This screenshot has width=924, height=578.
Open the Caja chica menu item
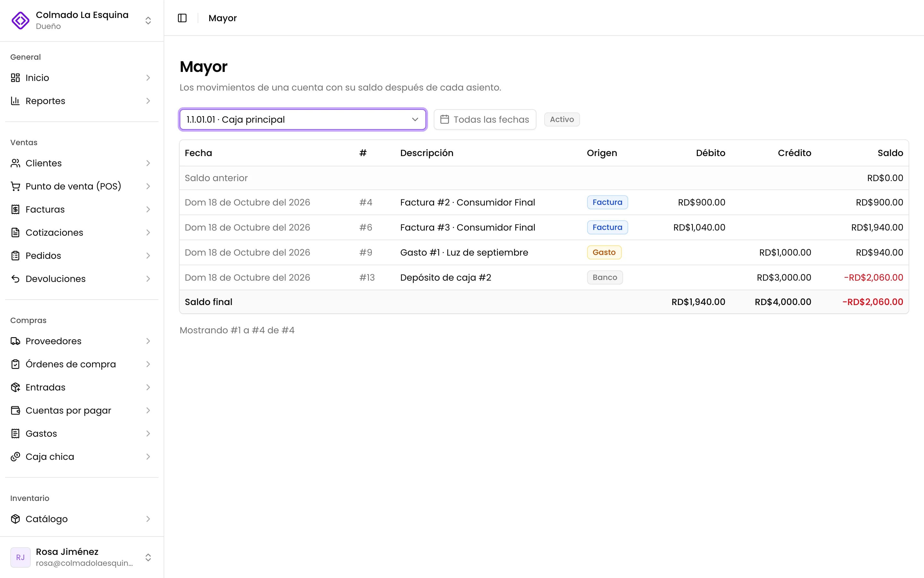(x=82, y=457)
